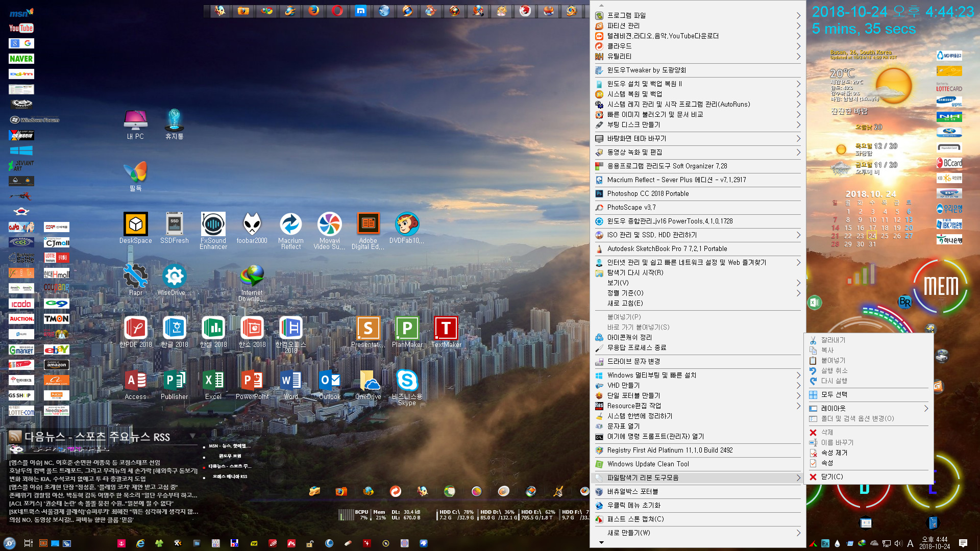Choose 새로 고침(E) menu item
This screenshot has width=980, height=551.
[698, 303]
